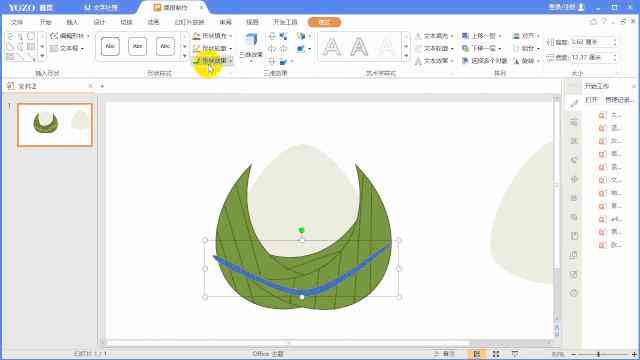The height and width of the screenshot is (360, 640).
Task: Click the Open (打开) link in side panel
Action: 591,100
